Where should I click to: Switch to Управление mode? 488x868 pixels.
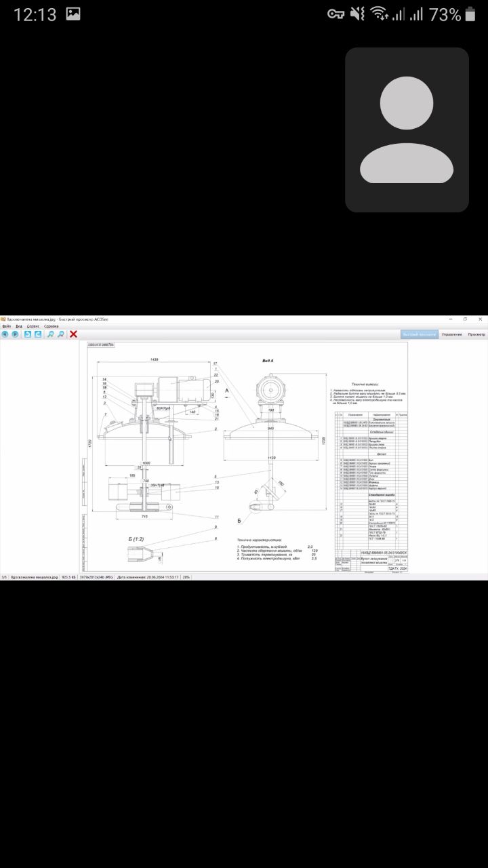[451, 334]
